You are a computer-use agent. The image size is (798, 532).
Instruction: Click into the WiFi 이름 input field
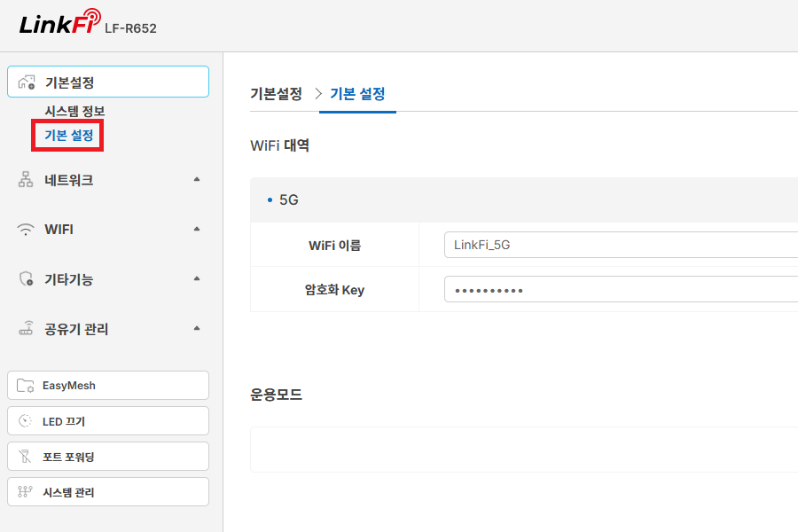621,245
